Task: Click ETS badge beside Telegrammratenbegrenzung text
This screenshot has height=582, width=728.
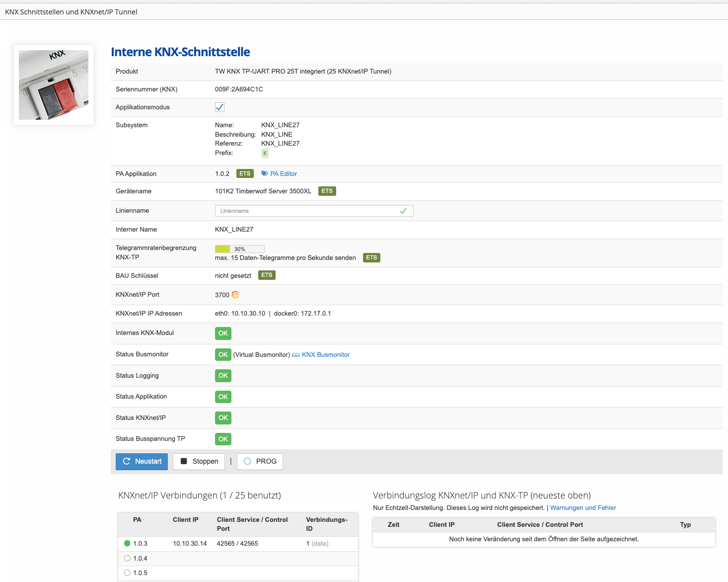Action: pyautogui.click(x=371, y=257)
